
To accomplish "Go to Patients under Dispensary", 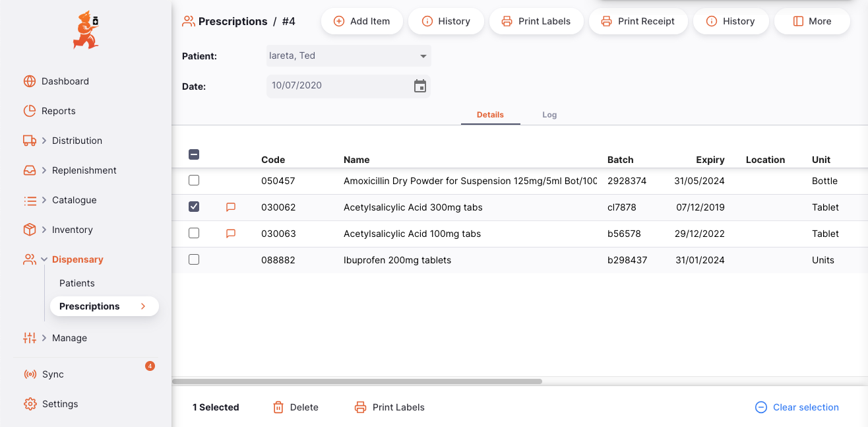I will pos(77,283).
